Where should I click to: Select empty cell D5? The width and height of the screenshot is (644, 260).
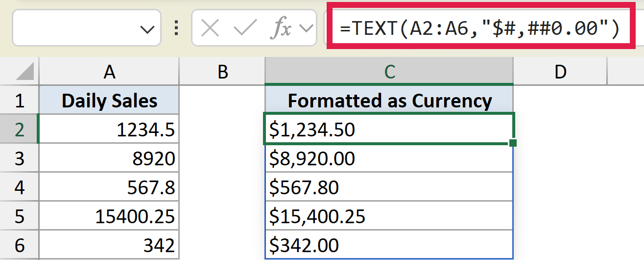click(x=560, y=216)
